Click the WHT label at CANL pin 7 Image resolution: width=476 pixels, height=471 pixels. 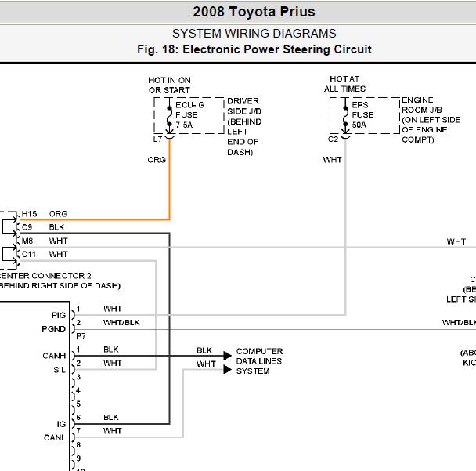(x=112, y=431)
